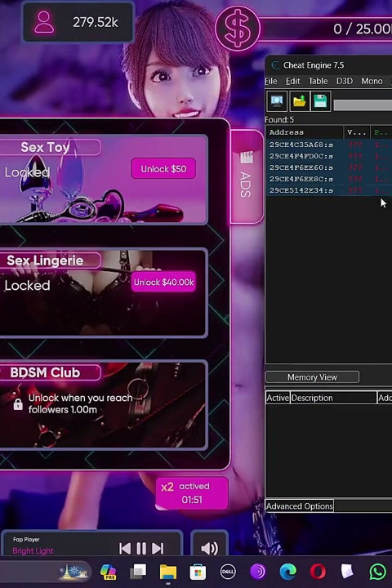Click the Unlock $40.00k button
Viewport: 392px width, 588px height.
point(163,282)
